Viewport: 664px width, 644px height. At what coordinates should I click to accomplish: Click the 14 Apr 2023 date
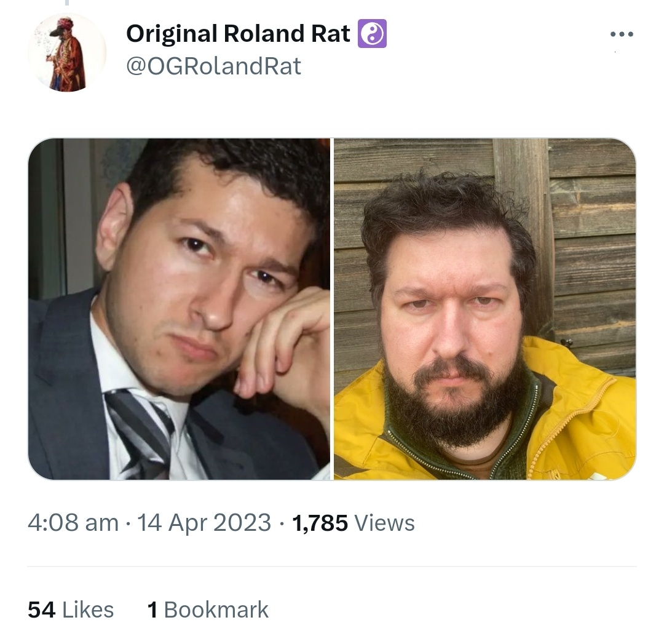point(204,522)
